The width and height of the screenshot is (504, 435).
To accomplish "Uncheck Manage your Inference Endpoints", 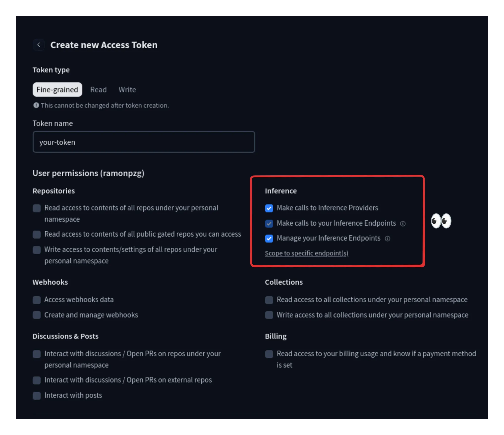I will point(269,238).
